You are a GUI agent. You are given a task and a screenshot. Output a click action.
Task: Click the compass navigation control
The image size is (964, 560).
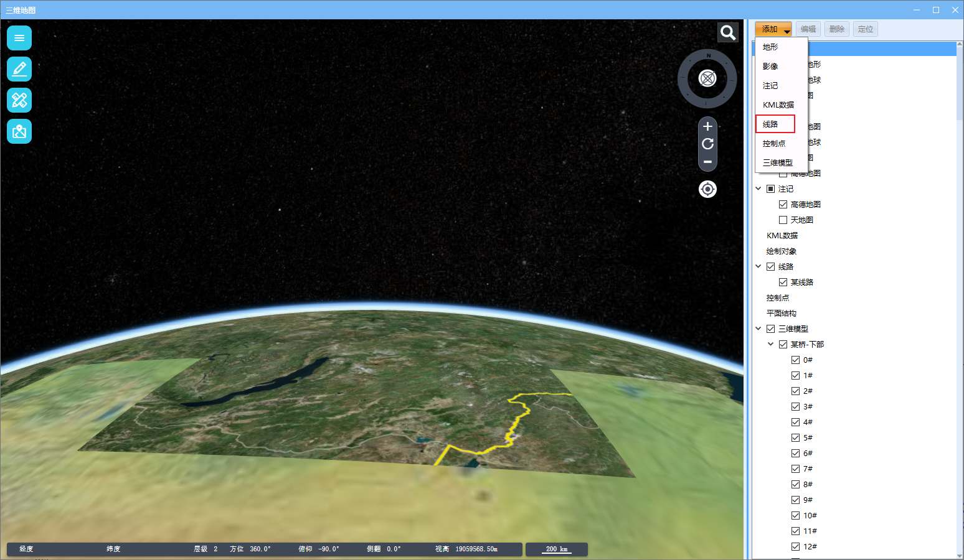coord(707,78)
